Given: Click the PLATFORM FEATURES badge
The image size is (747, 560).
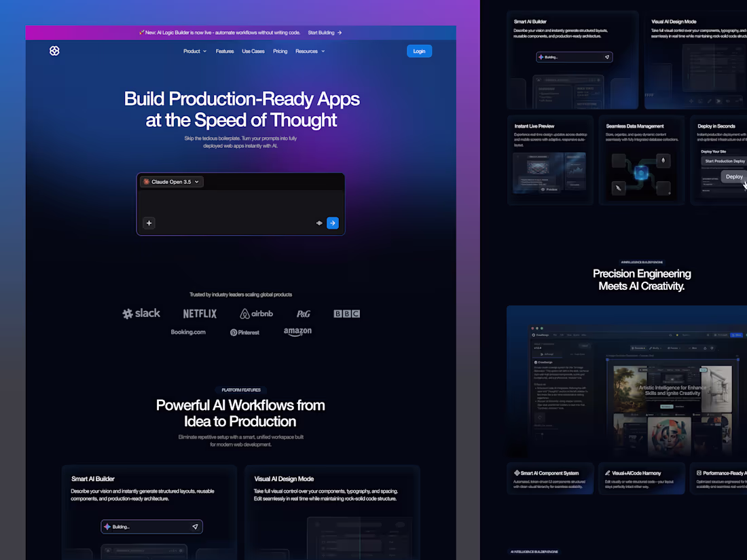Looking at the screenshot, I should coord(241,390).
